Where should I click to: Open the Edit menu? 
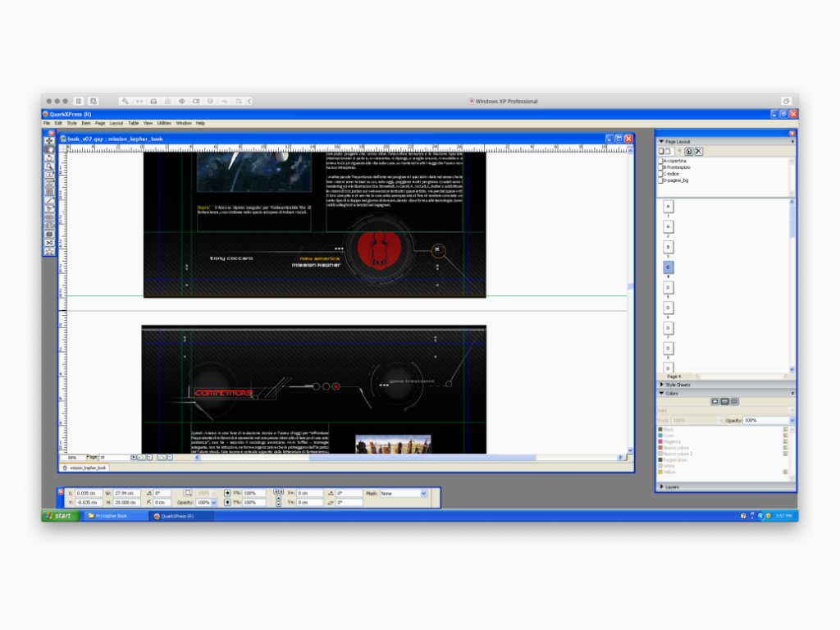click(x=58, y=123)
